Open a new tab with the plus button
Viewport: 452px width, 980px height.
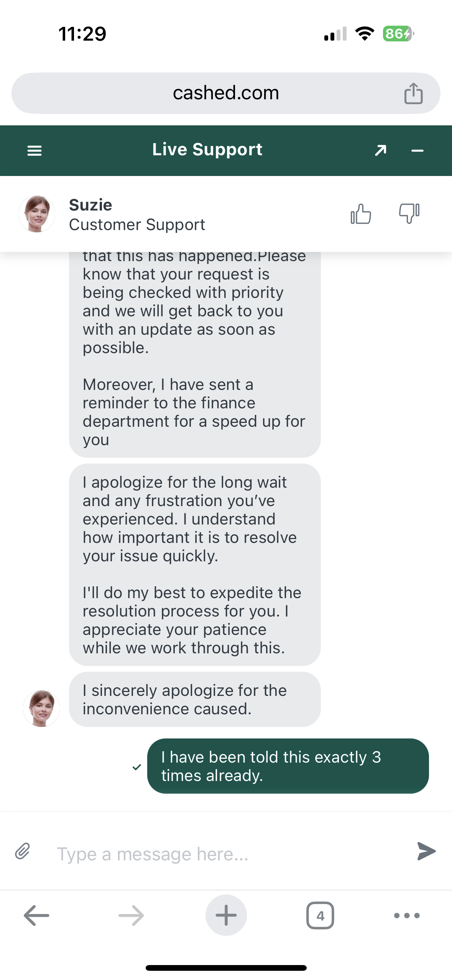(226, 916)
